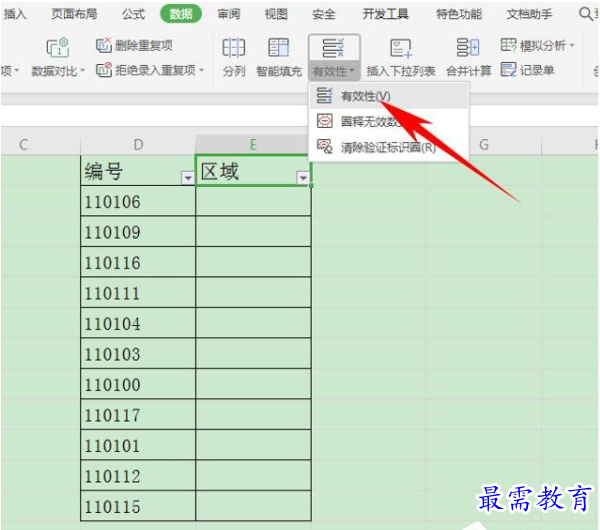This screenshot has height=530, width=600.
Task: Click the 区域 header cell
Action: (253, 171)
